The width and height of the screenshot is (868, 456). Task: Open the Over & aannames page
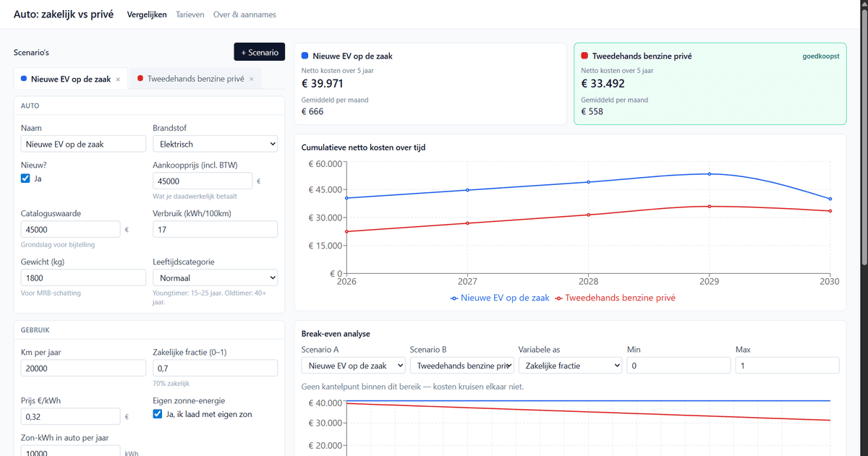[244, 14]
